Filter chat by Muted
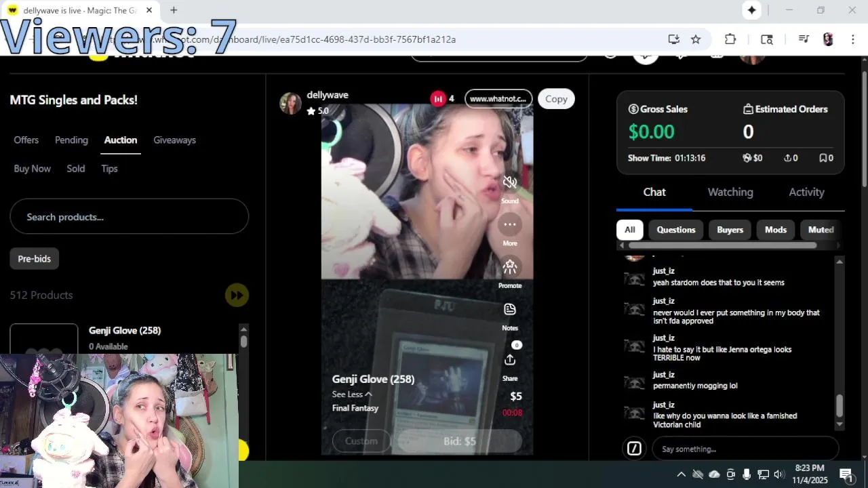868x488 pixels. [821, 230]
